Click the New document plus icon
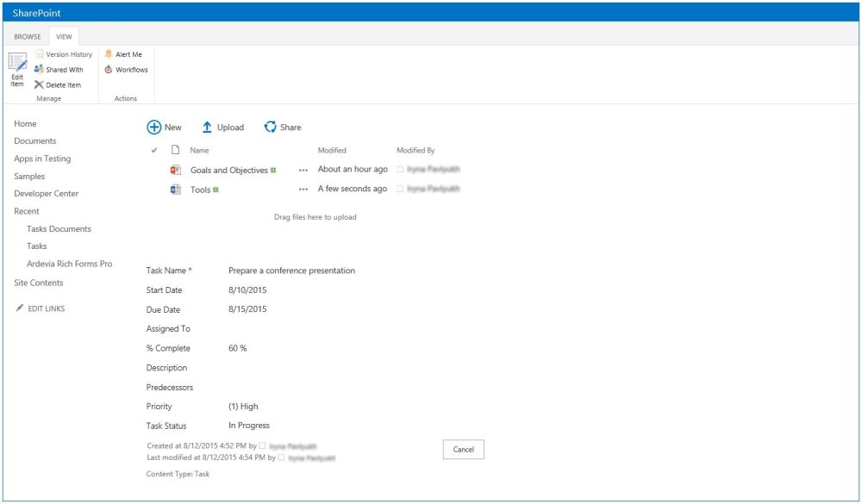 pyautogui.click(x=154, y=128)
